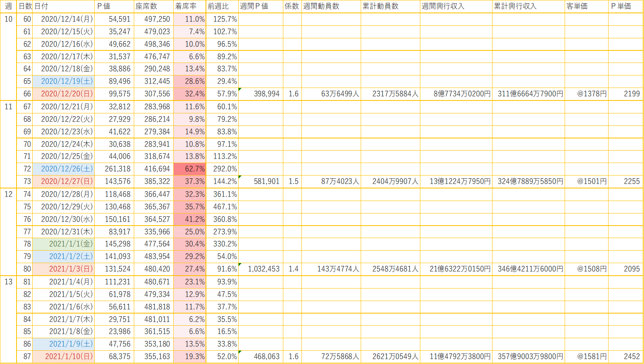Click the blue date cell 2020/12/19(土)

63,82
